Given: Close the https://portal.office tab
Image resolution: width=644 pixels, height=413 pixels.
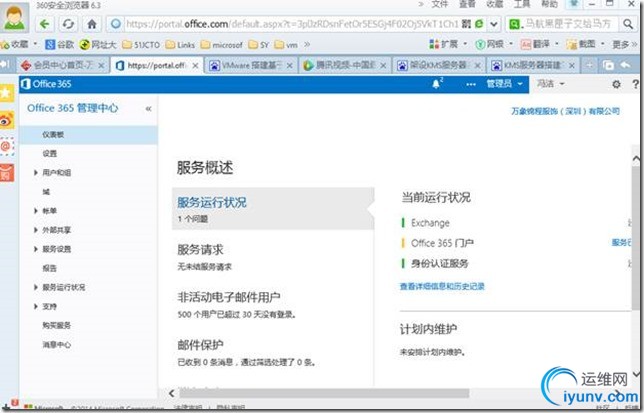Looking at the screenshot, I should click(196, 66).
